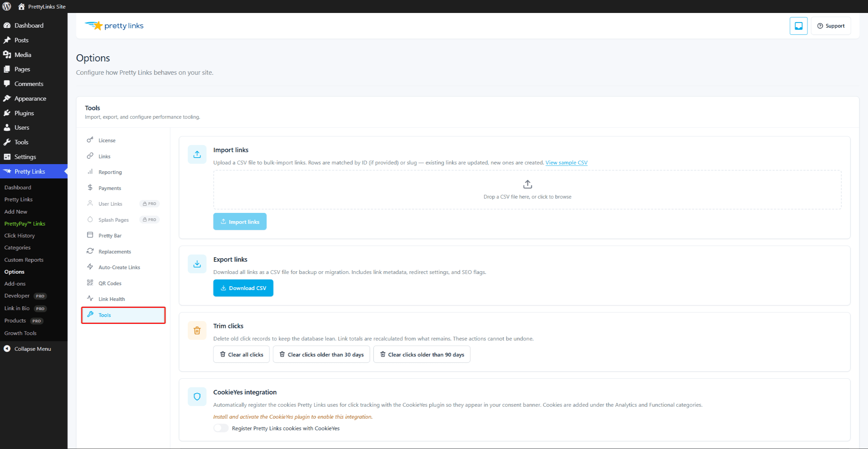The width and height of the screenshot is (868, 449).
Task: Click the Plugins plug icon
Action: coord(7,113)
